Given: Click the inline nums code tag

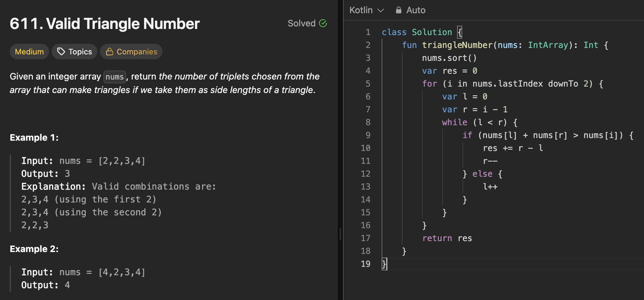Looking at the screenshot, I should pyautogui.click(x=115, y=77).
